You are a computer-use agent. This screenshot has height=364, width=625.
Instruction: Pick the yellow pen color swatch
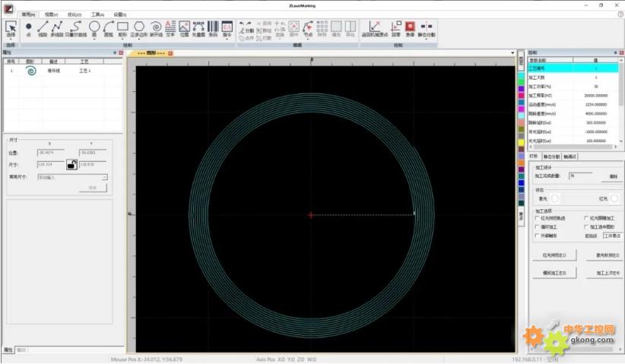click(521, 143)
